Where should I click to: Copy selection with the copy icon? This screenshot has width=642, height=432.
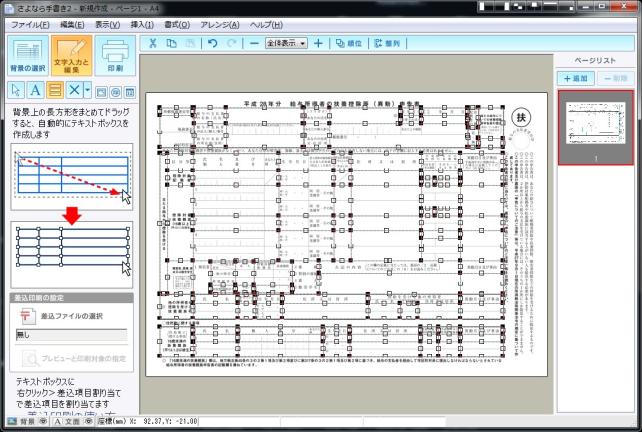point(172,43)
